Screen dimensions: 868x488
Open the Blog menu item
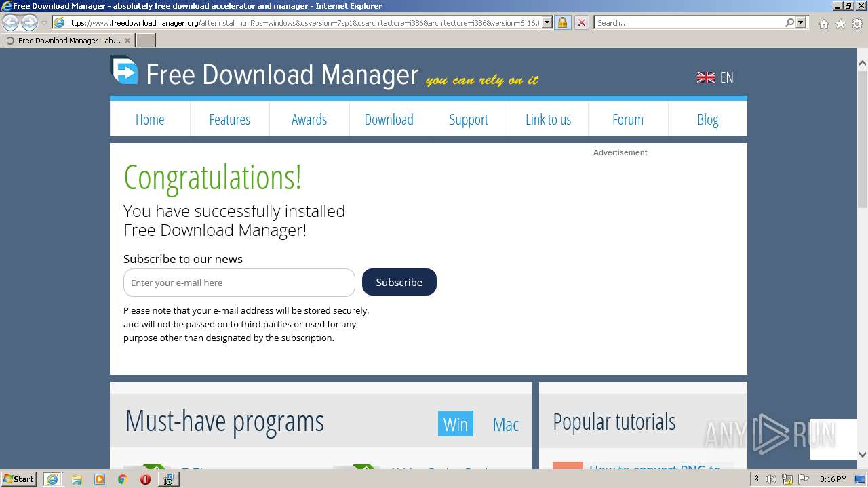click(707, 119)
